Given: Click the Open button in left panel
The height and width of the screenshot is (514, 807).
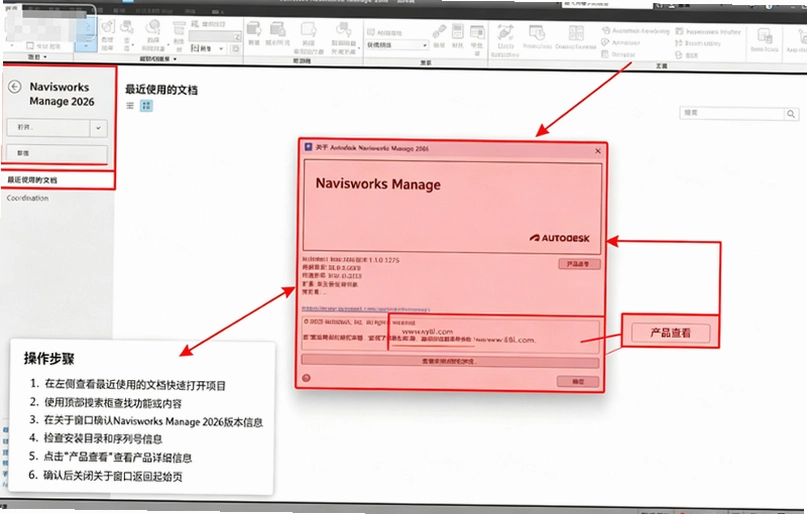Looking at the screenshot, I should pyautogui.click(x=48, y=128).
